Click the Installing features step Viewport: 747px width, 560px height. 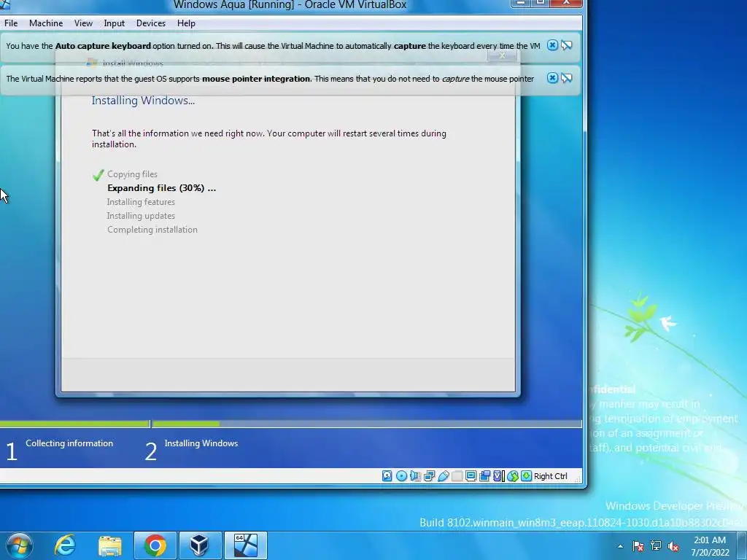pos(141,202)
